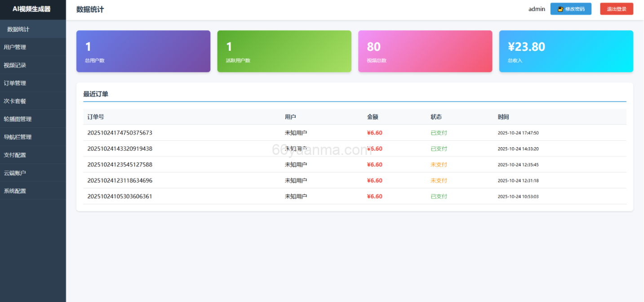Select order 20251024174750375673 in the table
This screenshot has height=302, width=644.
[120, 132]
